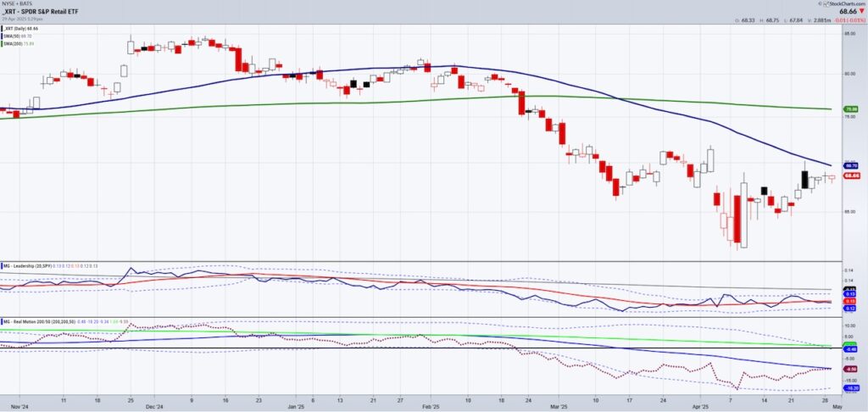Click the SMA(50) legend entry
The height and width of the screenshot is (412, 868).
point(18,36)
